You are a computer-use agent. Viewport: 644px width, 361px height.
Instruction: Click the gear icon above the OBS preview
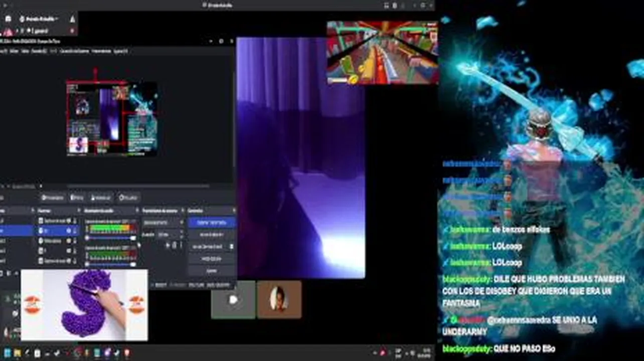(221, 41)
